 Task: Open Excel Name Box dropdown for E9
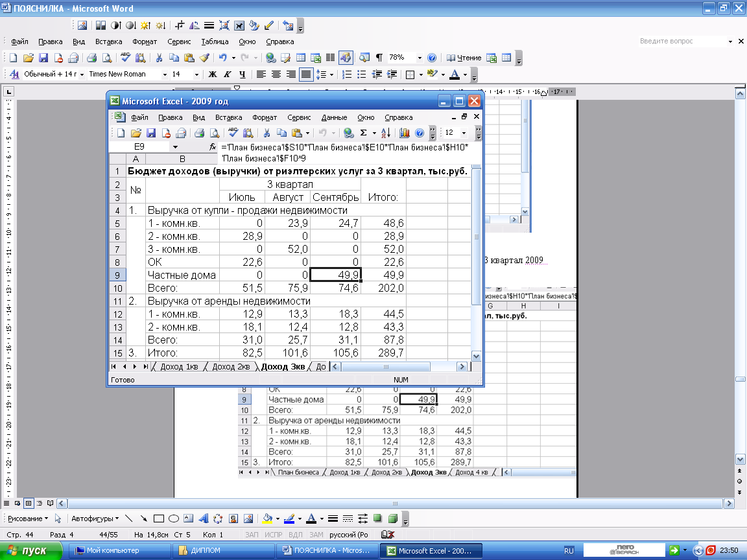pyautogui.click(x=175, y=147)
